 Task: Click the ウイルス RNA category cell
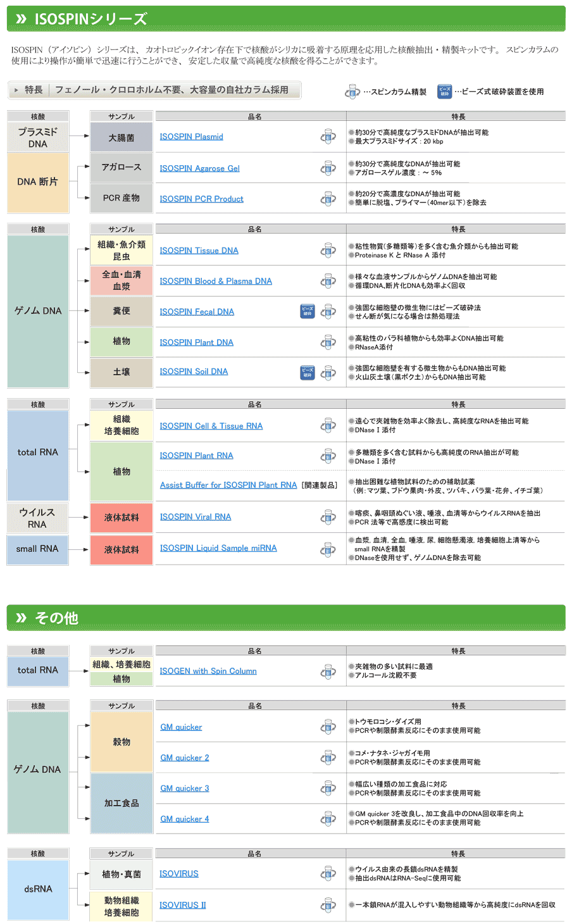[38, 518]
